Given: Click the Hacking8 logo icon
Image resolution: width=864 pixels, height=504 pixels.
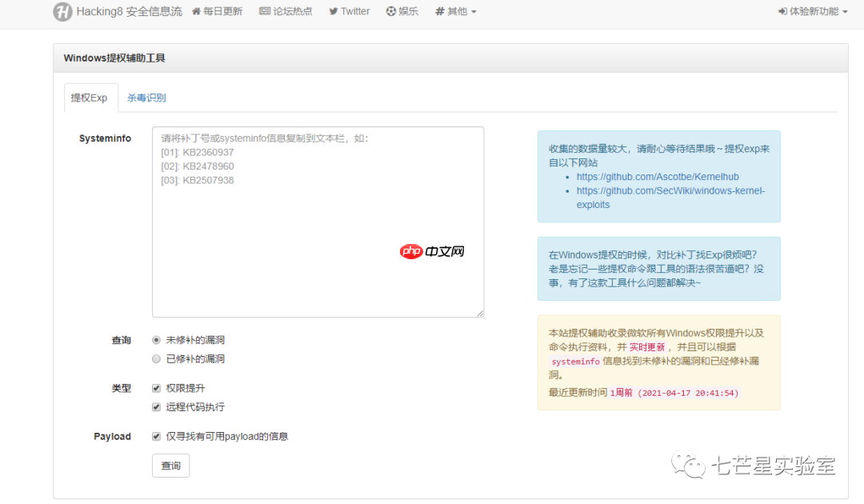Looking at the screenshot, I should pos(63,12).
